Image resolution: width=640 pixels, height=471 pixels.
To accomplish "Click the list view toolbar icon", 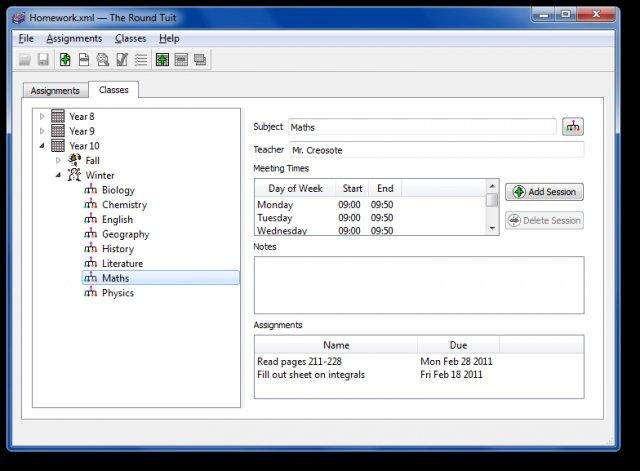I will point(141,60).
